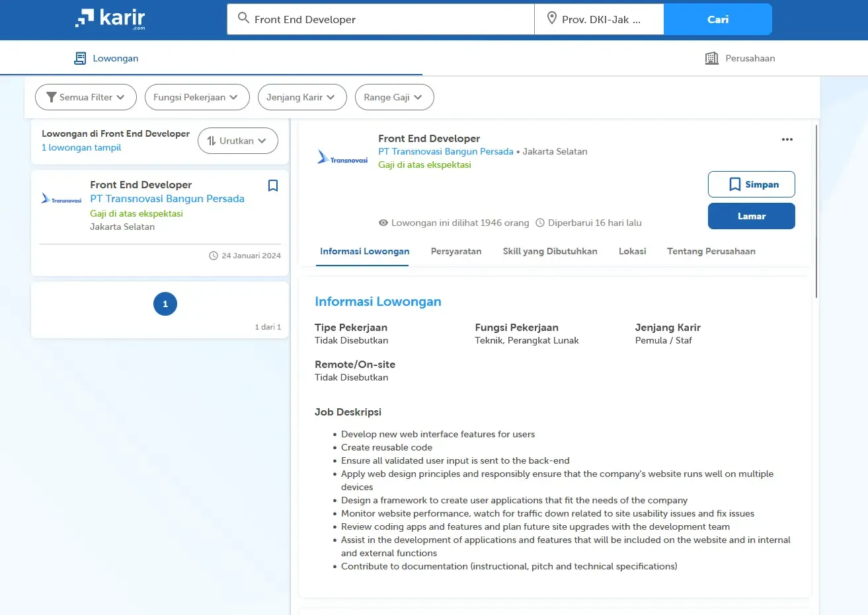Click 'Lowongan ini dilihat 1946 orang' text
This screenshot has width=868, height=615.
[x=460, y=223]
